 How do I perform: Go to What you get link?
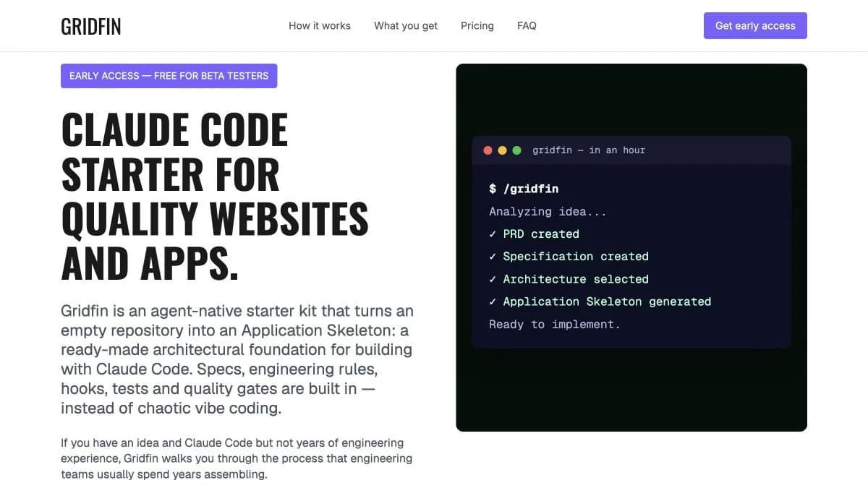(406, 25)
